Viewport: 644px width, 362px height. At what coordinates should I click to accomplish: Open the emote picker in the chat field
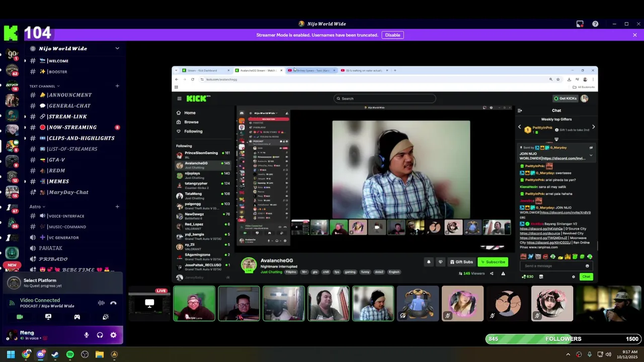point(587,266)
